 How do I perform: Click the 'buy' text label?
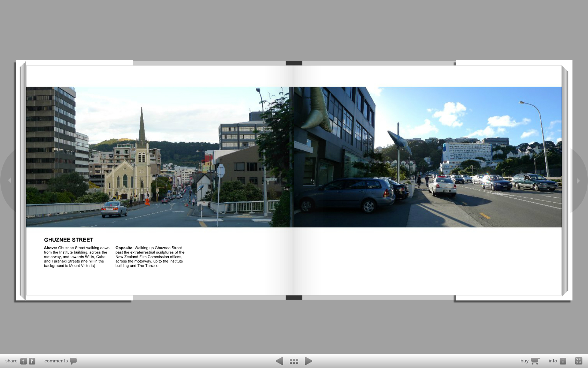pos(524,361)
